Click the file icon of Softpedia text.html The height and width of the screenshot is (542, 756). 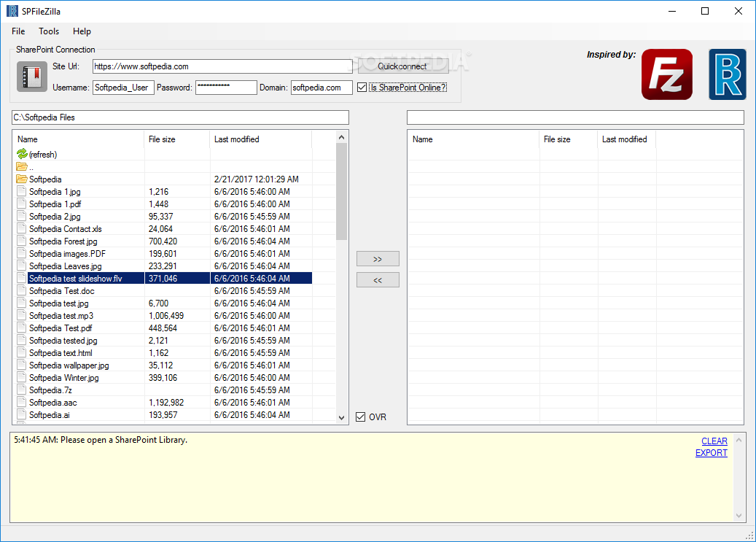pyautogui.click(x=21, y=352)
